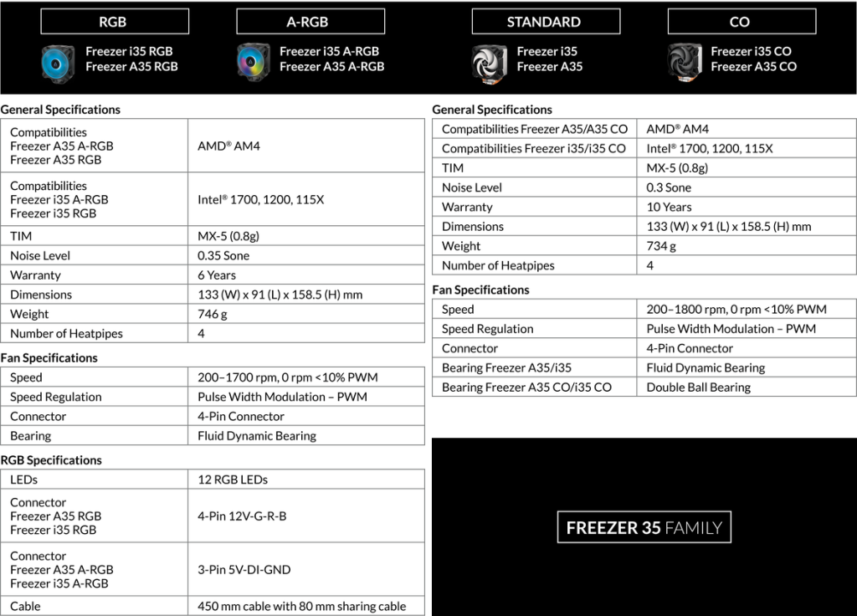The height and width of the screenshot is (616, 857).
Task: Click 'Intel 1700, 1200, 115X' in right table
Action: tap(710, 149)
